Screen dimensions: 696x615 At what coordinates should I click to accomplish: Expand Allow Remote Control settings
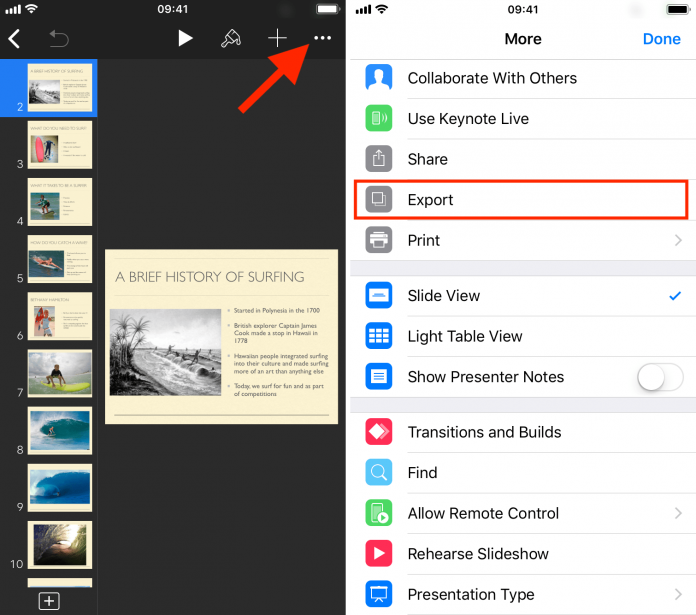(x=678, y=514)
